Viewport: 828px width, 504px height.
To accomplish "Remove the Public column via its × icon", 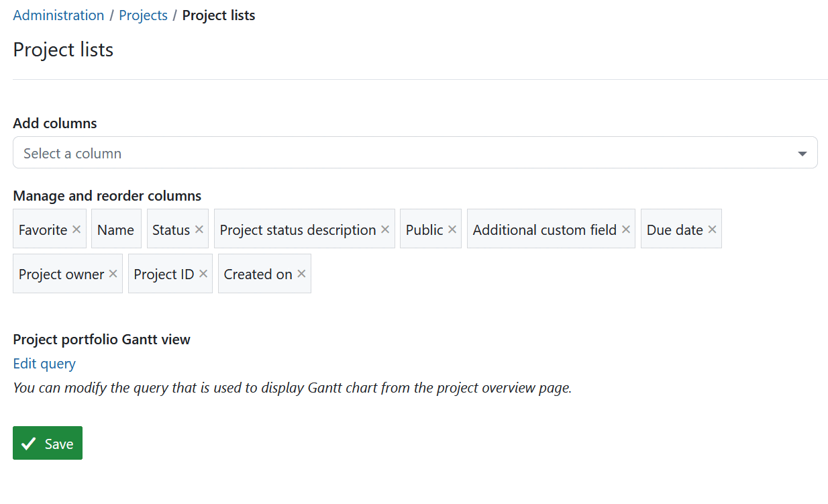I will point(451,228).
